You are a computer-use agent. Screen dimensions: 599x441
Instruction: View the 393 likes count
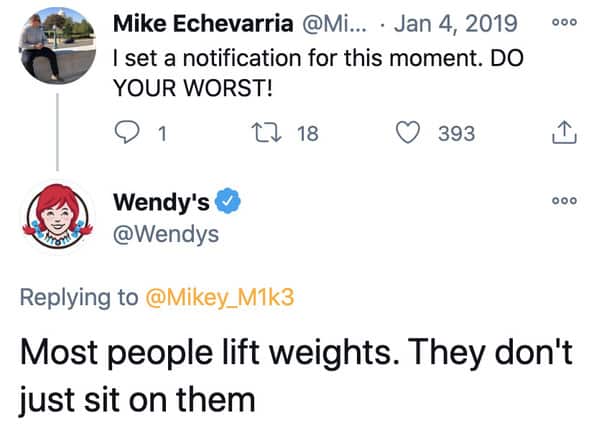click(457, 133)
